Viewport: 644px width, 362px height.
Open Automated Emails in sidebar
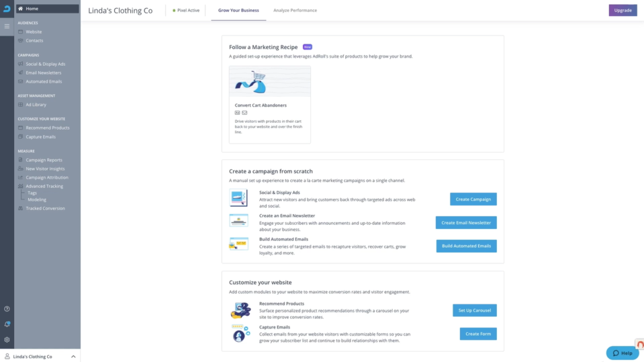44,81
